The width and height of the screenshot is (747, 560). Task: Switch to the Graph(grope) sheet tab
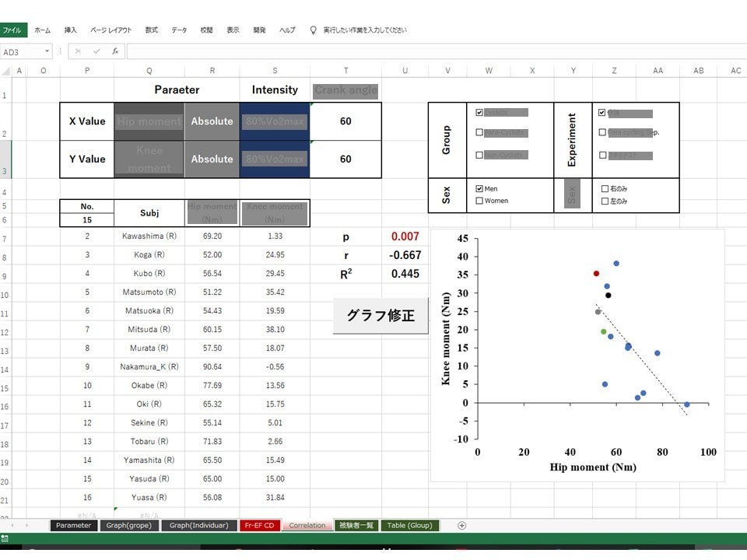(x=128, y=525)
